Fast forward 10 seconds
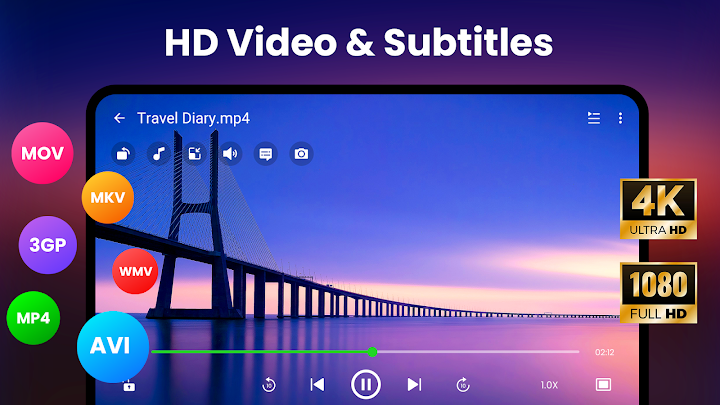 (x=463, y=385)
